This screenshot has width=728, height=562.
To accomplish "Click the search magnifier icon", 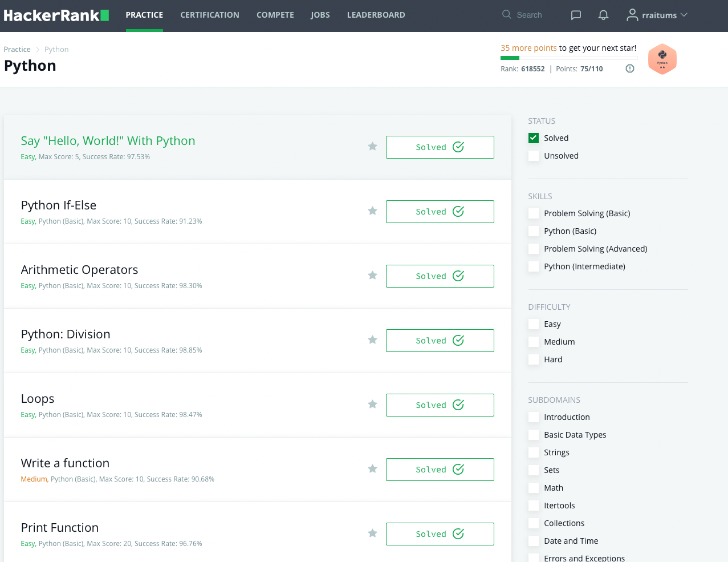I will point(506,15).
